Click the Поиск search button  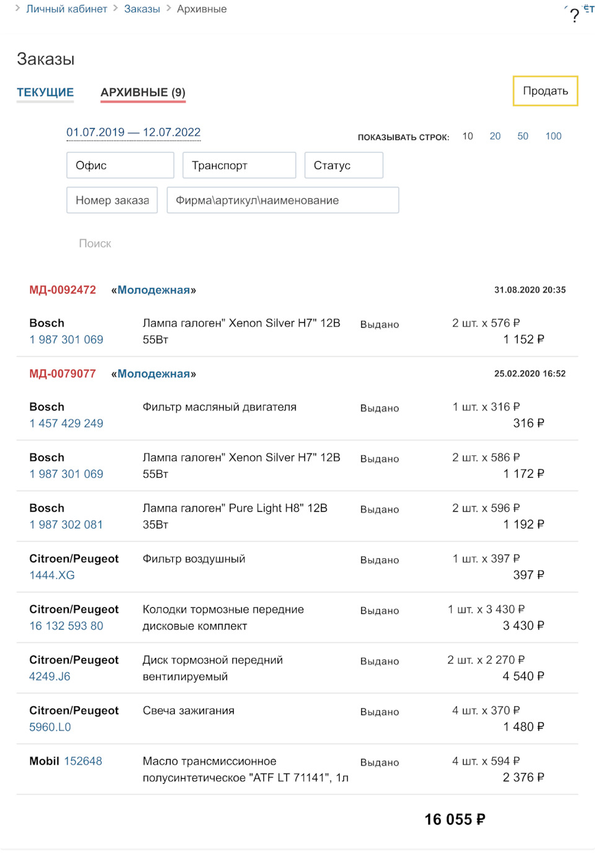(95, 243)
